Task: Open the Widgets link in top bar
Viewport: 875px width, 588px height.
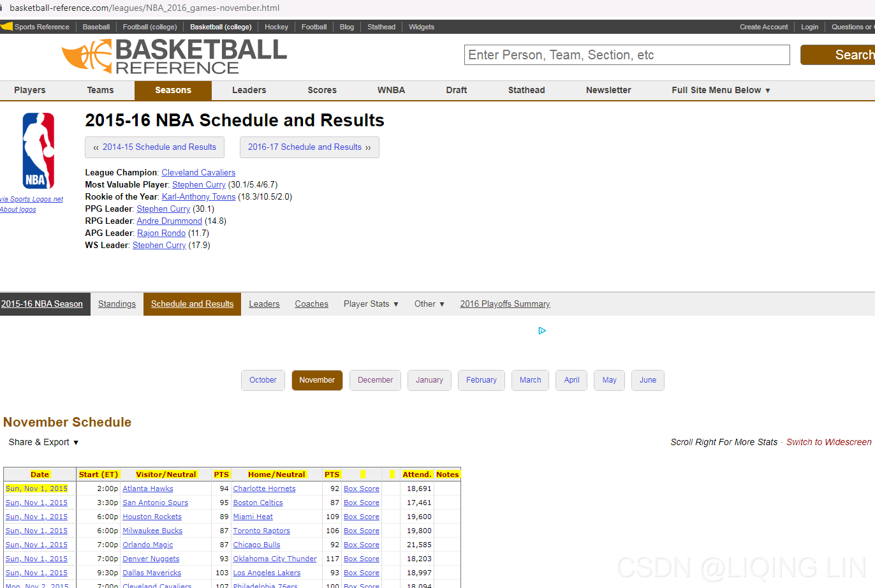Action: click(x=421, y=27)
